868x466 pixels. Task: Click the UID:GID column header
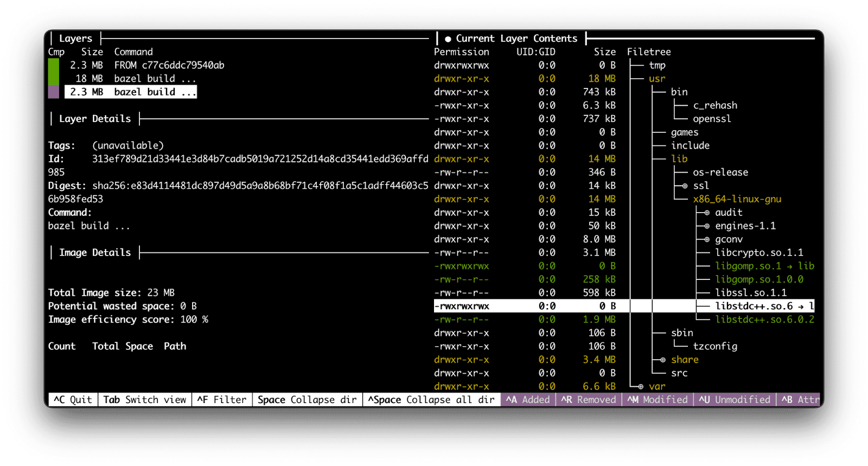535,52
